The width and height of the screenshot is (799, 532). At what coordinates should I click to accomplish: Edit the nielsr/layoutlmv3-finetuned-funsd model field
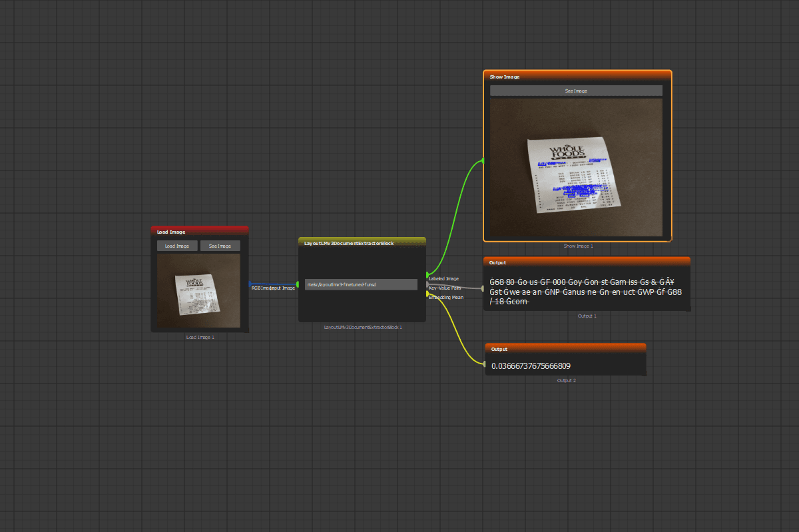tap(361, 284)
